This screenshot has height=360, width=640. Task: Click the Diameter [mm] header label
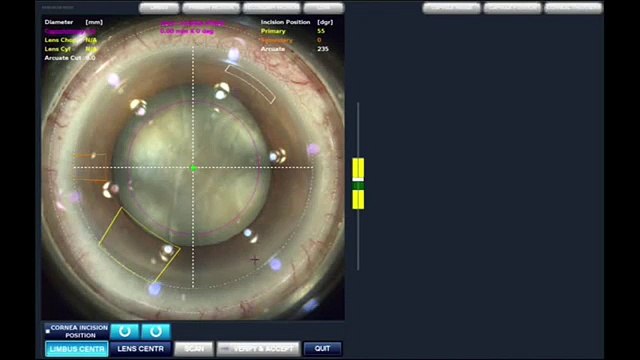pos(73,22)
